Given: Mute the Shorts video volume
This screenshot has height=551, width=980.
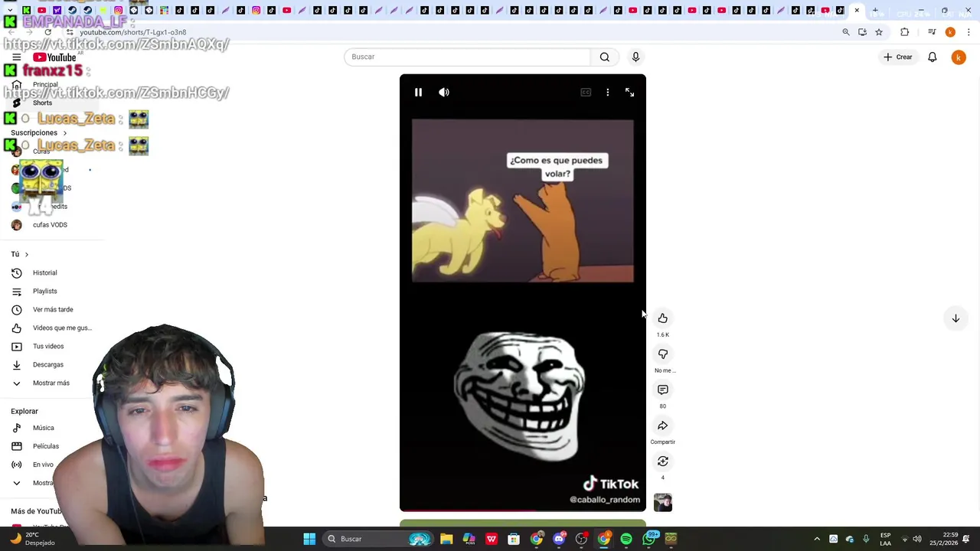Looking at the screenshot, I should (444, 93).
